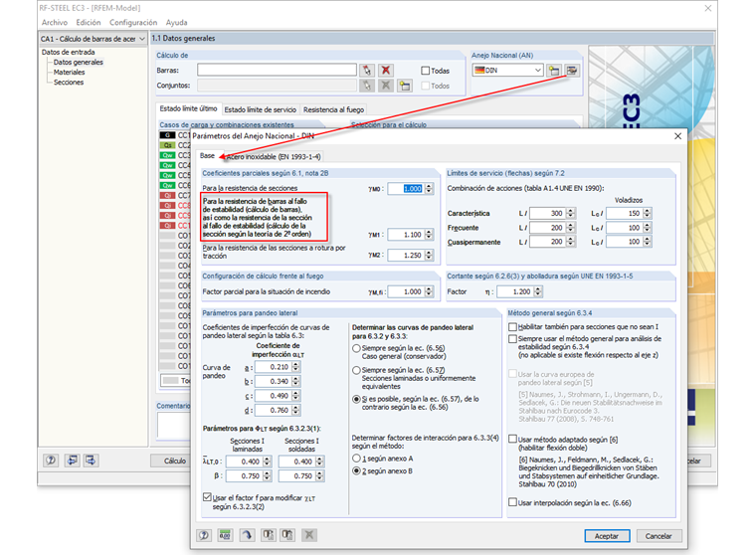Click the new-set icon next to Conjuntos row
Image resolution: width=756 pixels, height=555 pixels.
405,86
